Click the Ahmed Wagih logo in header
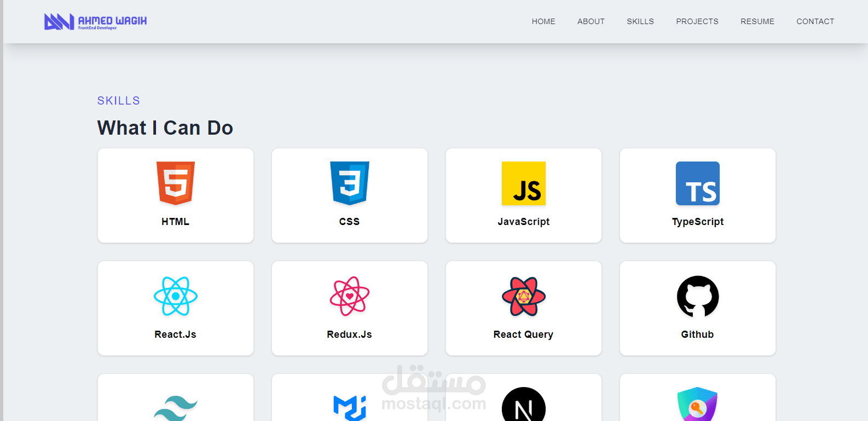Image resolution: width=868 pixels, height=421 pixels. click(95, 21)
